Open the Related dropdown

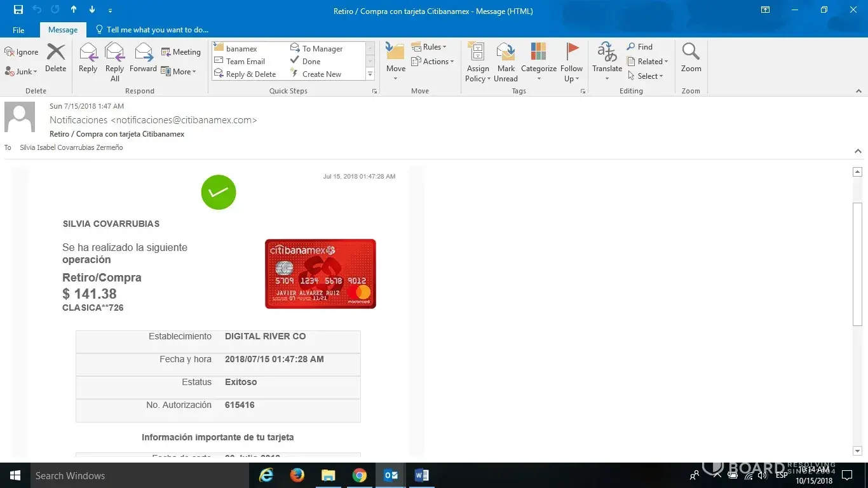click(x=648, y=62)
